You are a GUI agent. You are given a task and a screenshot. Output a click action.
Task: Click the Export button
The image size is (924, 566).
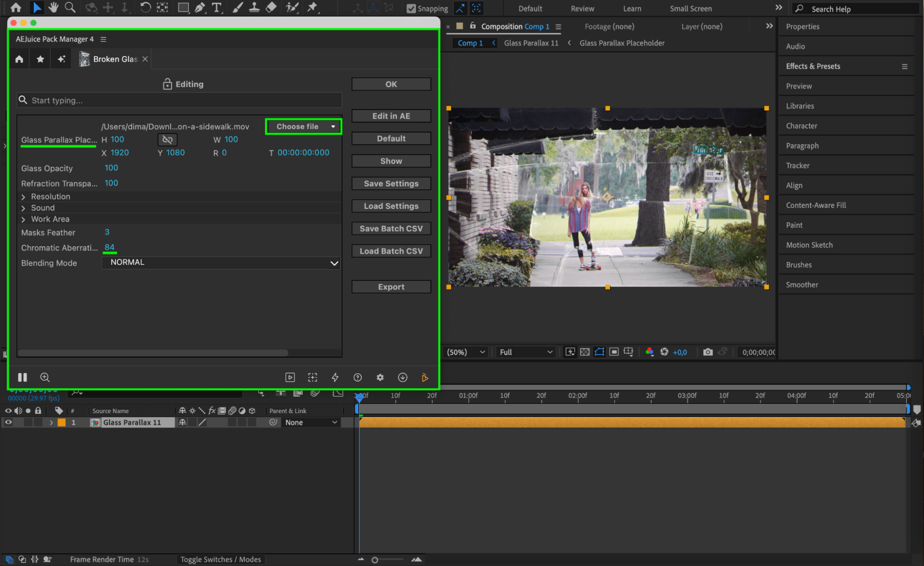391,287
